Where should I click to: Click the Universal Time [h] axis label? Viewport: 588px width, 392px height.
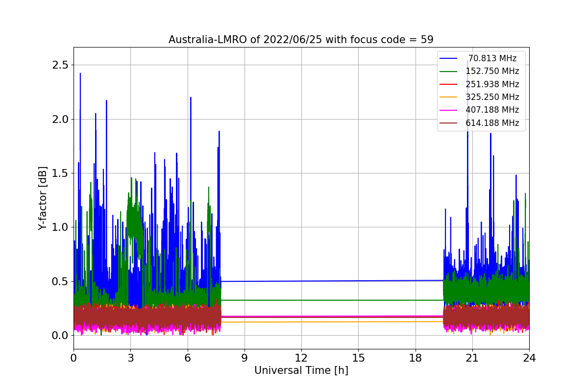301,371
